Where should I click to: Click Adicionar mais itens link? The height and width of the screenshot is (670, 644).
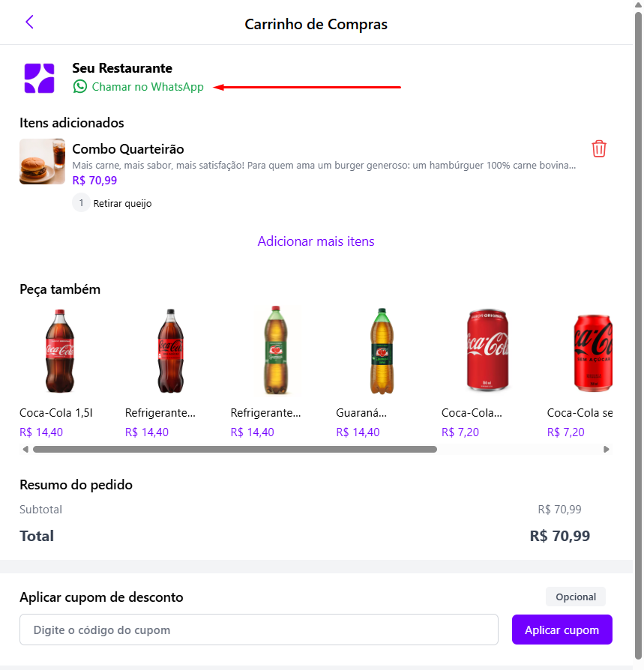(x=316, y=241)
